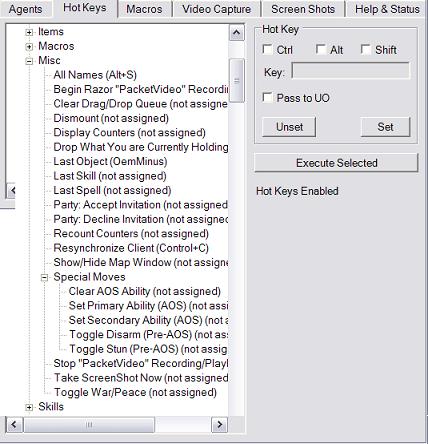Toggle the Pass to UO checkbox
The image size is (428, 444).
[267, 98]
